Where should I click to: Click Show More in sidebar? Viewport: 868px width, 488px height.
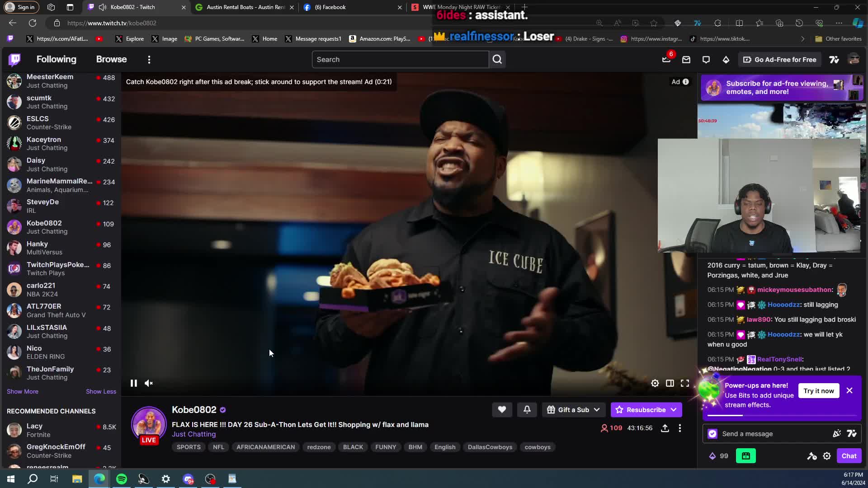click(23, 391)
